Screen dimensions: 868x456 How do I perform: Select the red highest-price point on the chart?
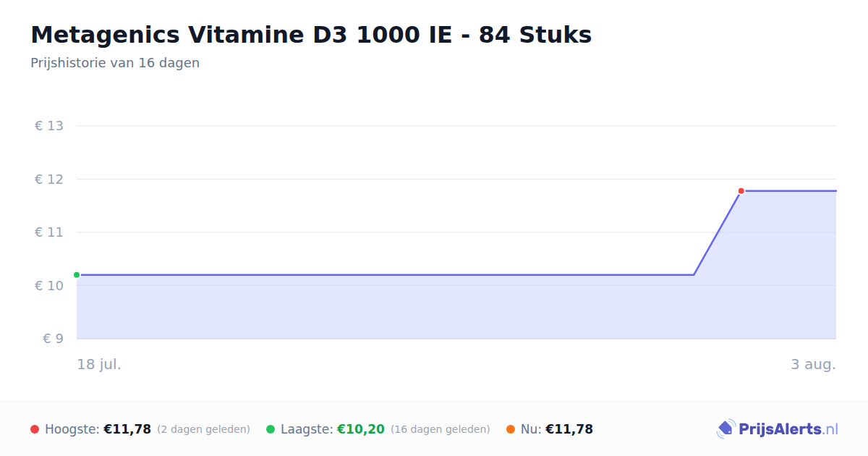pyautogui.click(x=741, y=191)
